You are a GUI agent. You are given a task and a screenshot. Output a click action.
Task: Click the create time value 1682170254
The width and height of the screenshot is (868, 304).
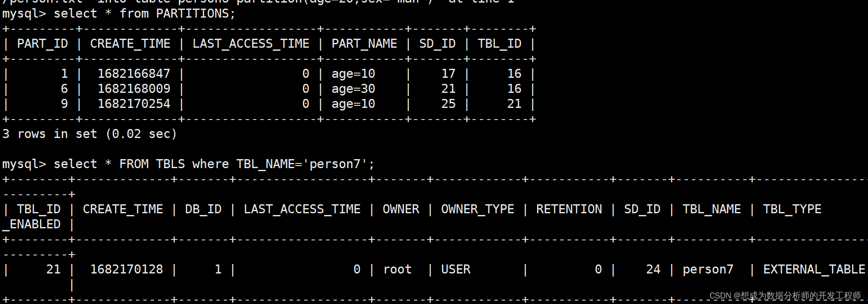tap(134, 104)
